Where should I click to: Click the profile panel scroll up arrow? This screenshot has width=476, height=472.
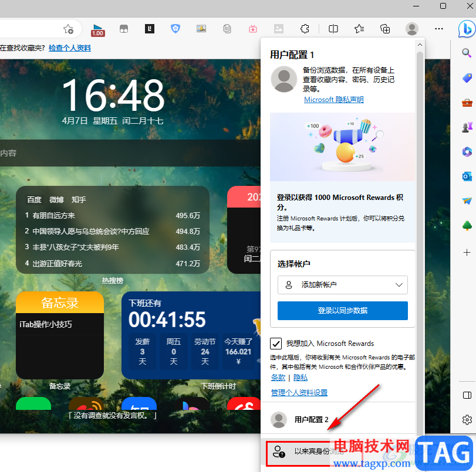click(420, 45)
